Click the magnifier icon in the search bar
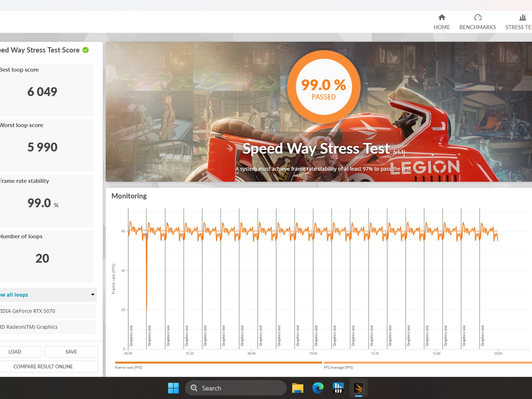Image resolution: width=532 pixels, height=399 pixels. coord(194,388)
